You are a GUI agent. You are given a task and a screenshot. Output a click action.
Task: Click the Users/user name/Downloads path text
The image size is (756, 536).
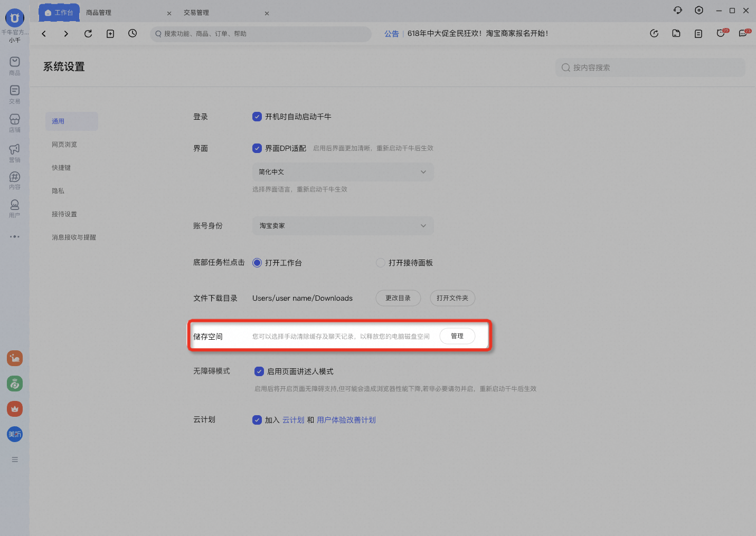tap(303, 298)
